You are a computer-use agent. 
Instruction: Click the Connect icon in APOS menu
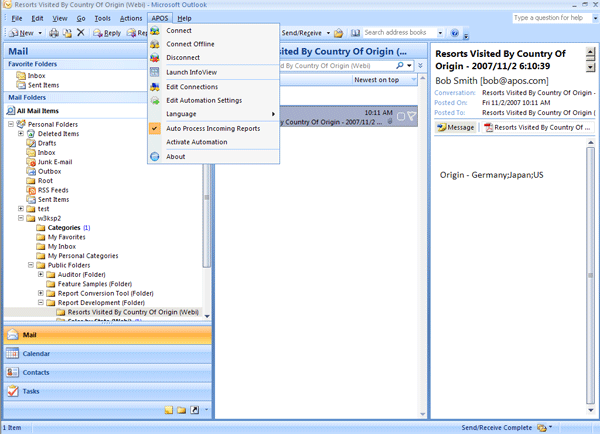tap(155, 31)
